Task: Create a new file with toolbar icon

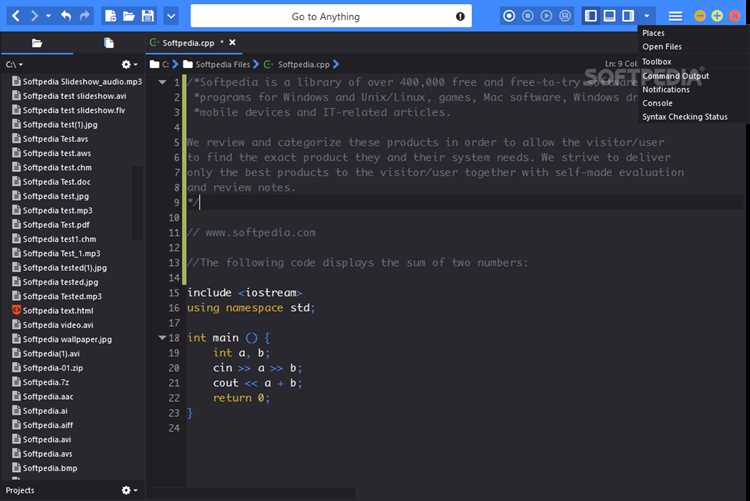Action: click(x=110, y=16)
